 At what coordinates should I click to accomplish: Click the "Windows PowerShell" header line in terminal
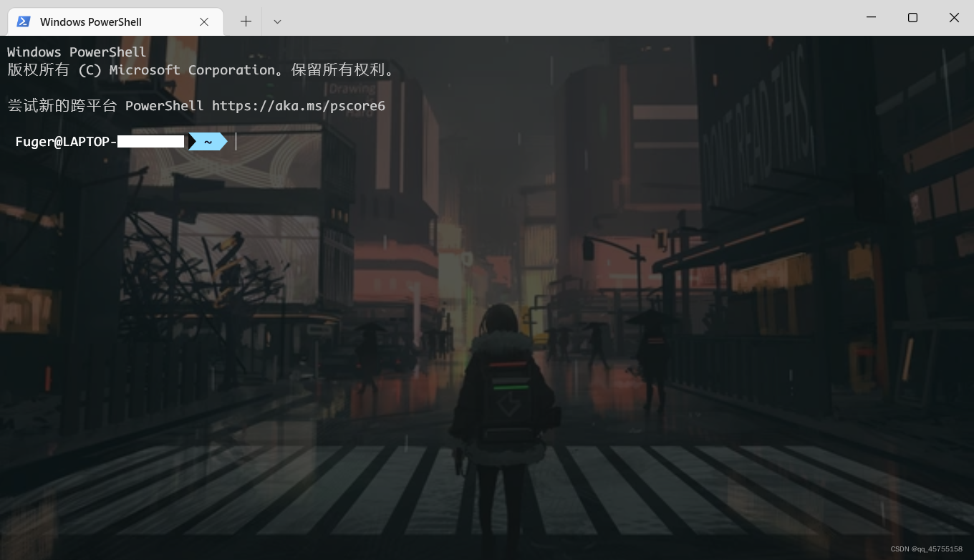[x=77, y=52]
